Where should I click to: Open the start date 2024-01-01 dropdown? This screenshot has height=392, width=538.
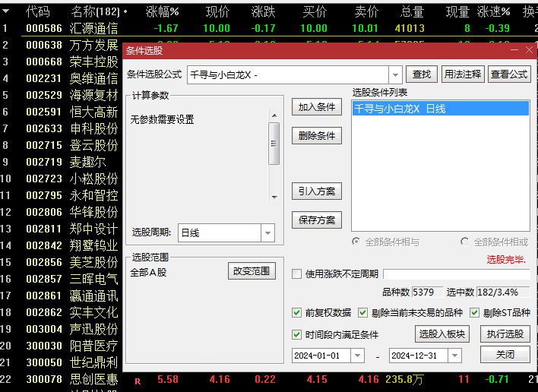click(x=357, y=356)
